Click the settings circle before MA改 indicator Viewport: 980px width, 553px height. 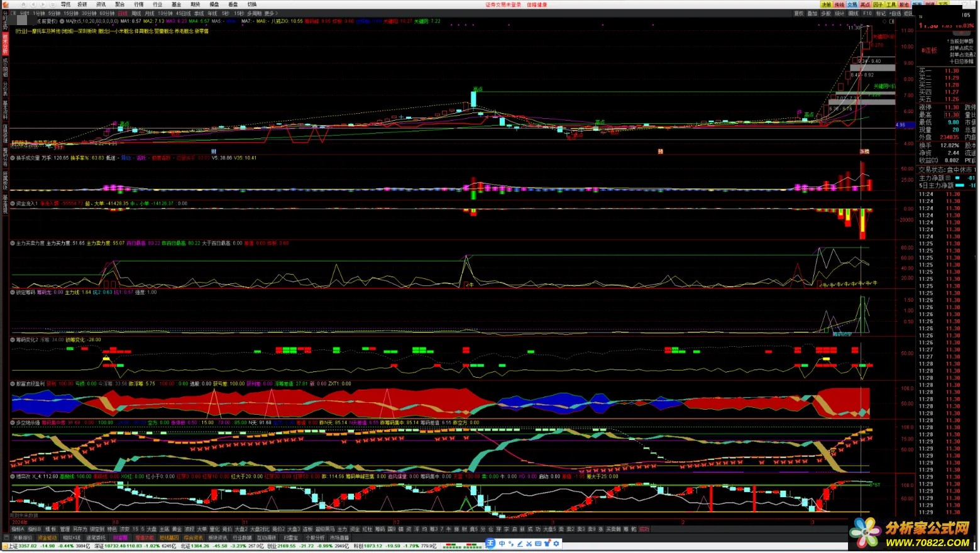click(62, 21)
